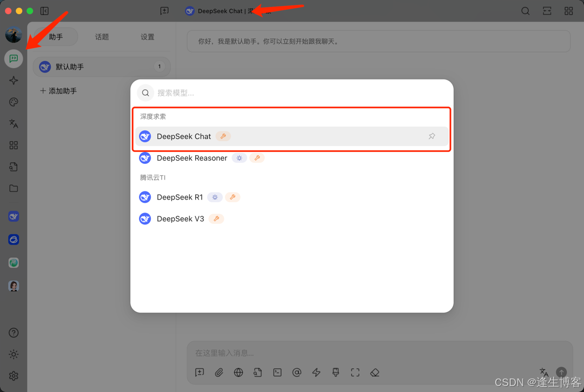Switch to the 助手 tab
The height and width of the screenshot is (392, 584).
click(56, 37)
